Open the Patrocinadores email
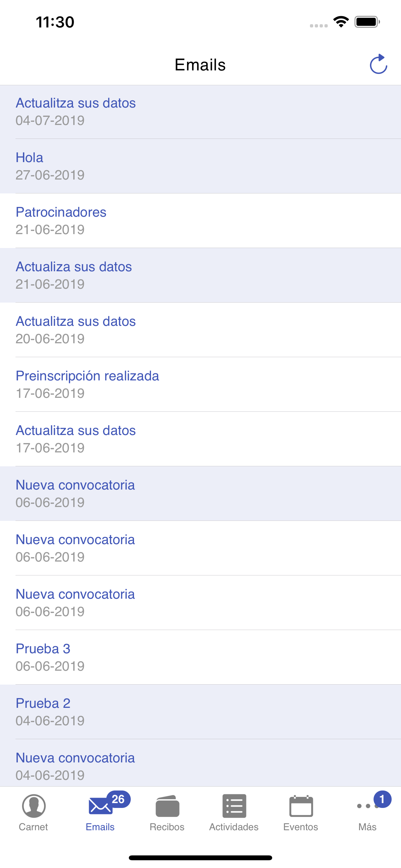Viewport: 401px width, 868px height. [x=200, y=221]
